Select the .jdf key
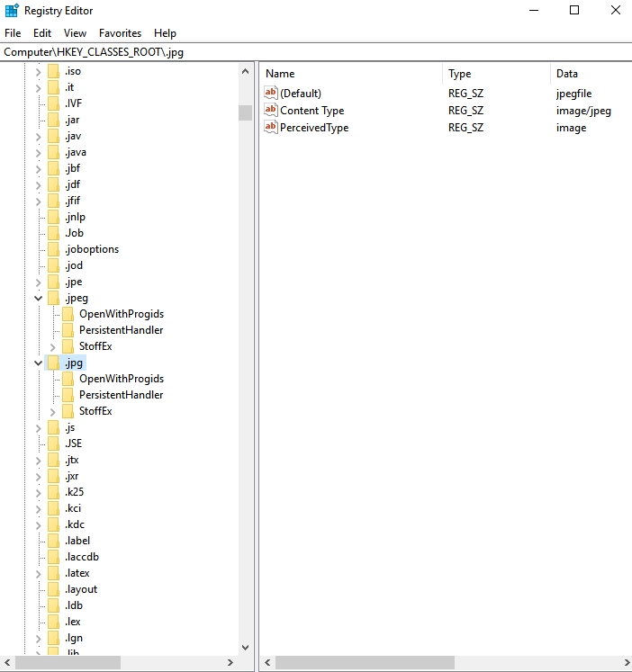Screen dimensions: 632x672 72,184
